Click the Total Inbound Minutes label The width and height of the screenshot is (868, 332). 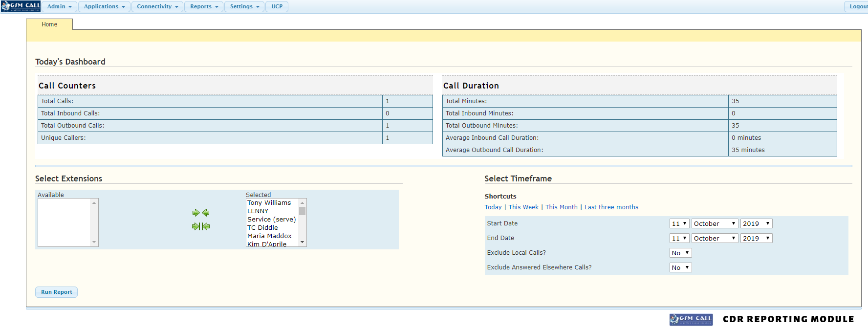click(x=479, y=113)
